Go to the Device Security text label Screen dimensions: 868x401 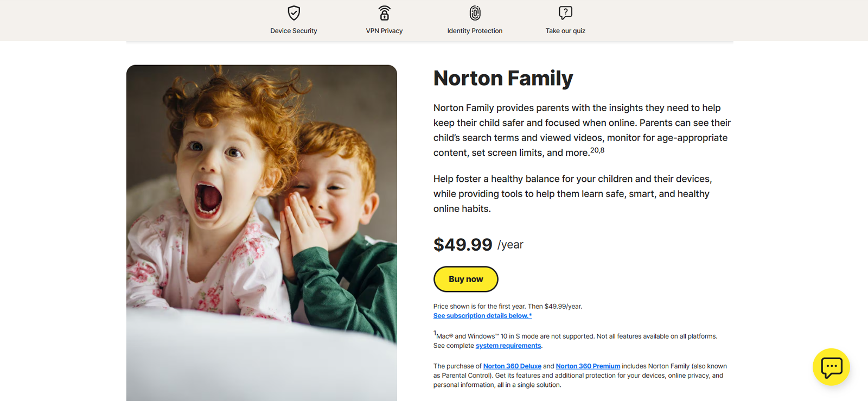pos(293,31)
